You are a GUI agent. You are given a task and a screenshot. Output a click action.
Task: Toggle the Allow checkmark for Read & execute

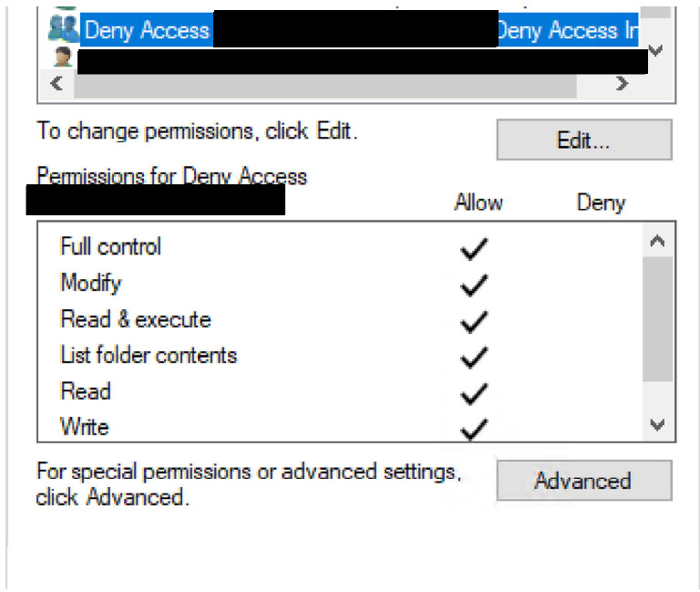(474, 321)
